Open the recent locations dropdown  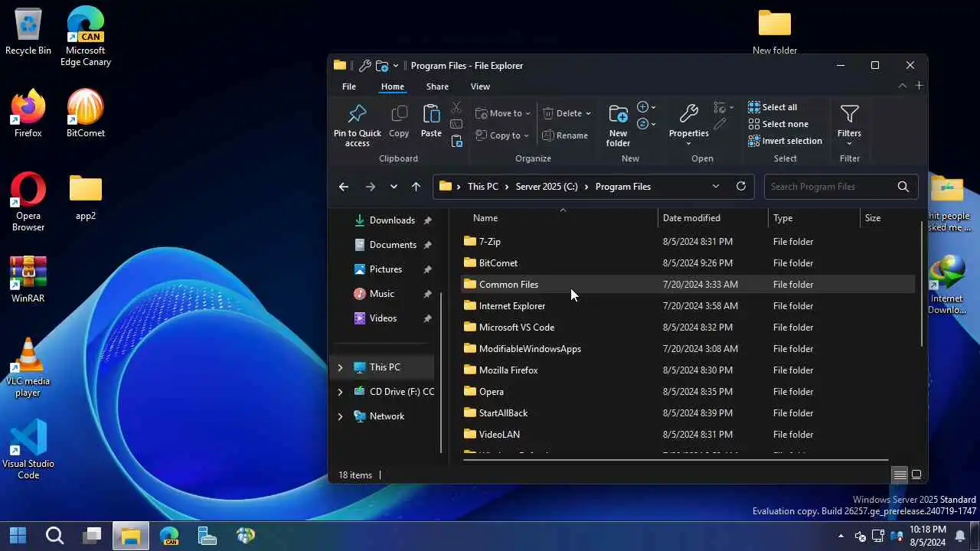click(x=394, y=187)
